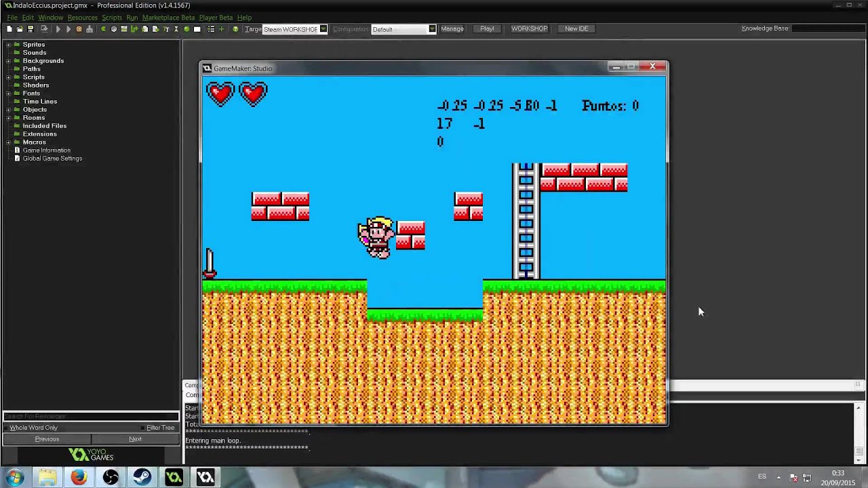Create a path with the green arrow icon
Image resolution: width=868 pixels, height=488 pixels.
(x=134, y=29)
